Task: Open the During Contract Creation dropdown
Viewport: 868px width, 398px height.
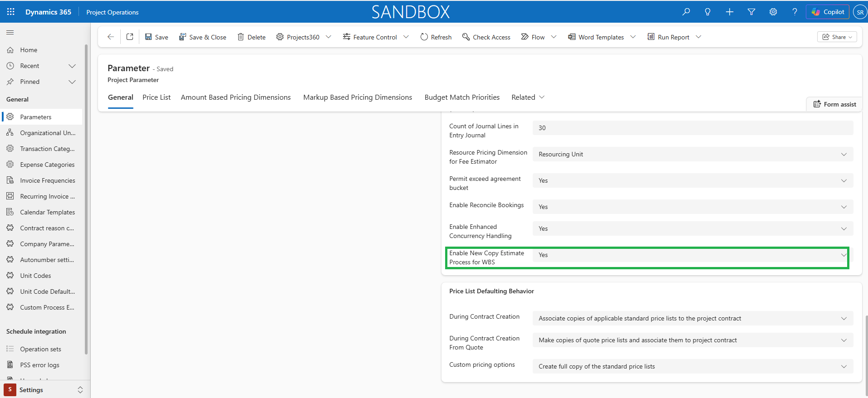Action: coord(692,319)
